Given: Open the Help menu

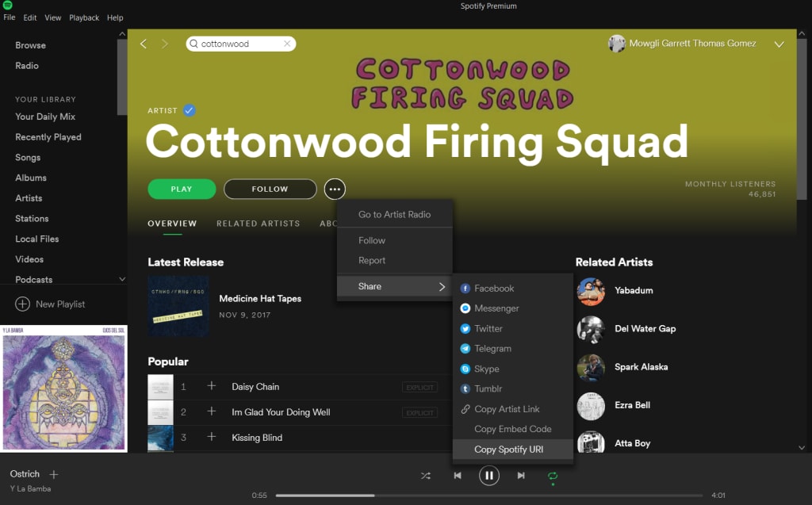Looking at the screenshot, I should [x=115, y=17].
